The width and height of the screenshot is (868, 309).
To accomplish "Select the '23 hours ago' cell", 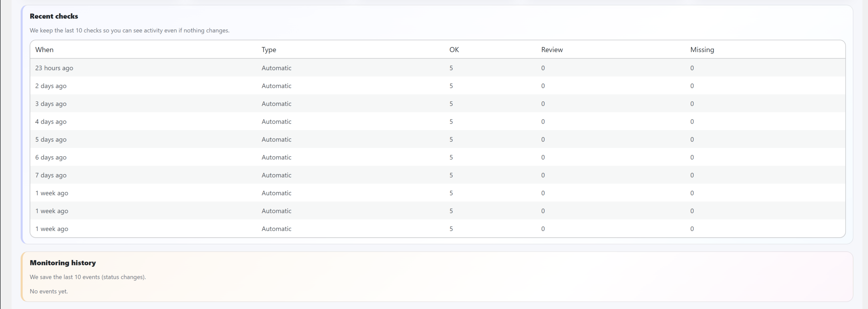I will tap(54, 68).
